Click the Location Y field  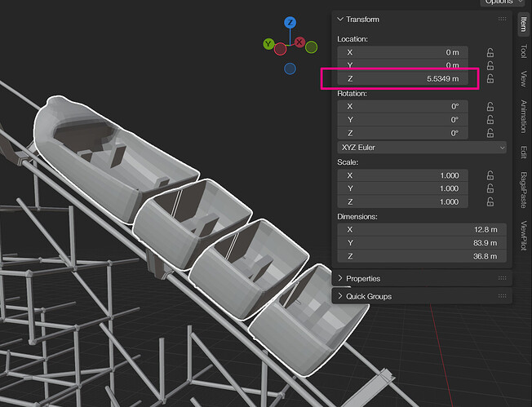(403, 64)
